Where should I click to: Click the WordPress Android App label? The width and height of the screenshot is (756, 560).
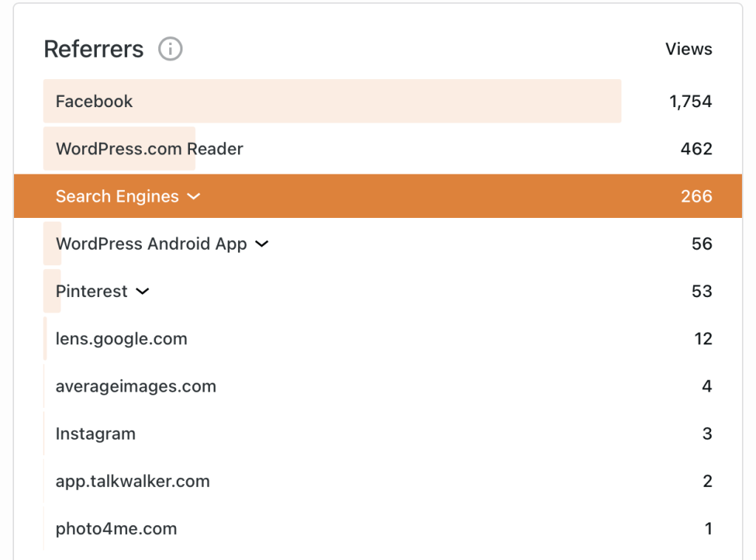[151, 244]
